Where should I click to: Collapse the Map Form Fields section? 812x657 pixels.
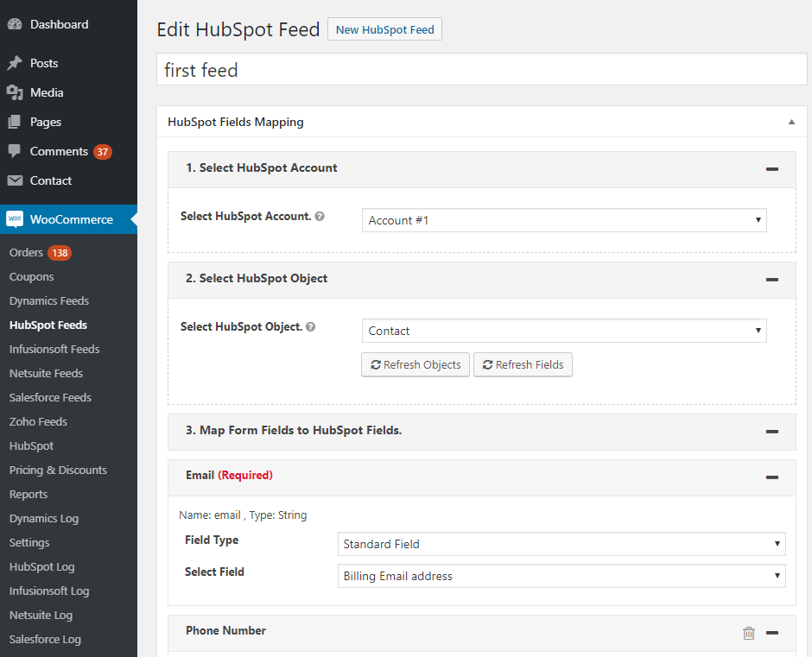click(x=772, y=432)
